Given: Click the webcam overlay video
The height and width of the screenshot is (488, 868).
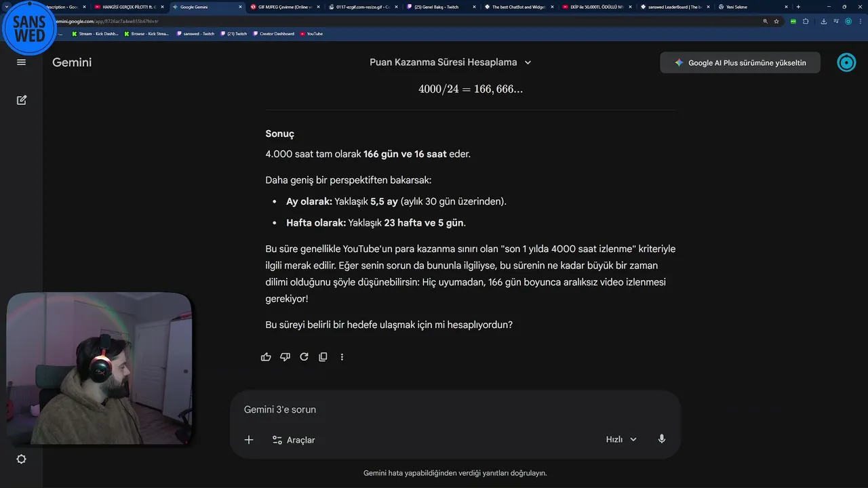Looking at the screenshot, I should click(99, 369).
